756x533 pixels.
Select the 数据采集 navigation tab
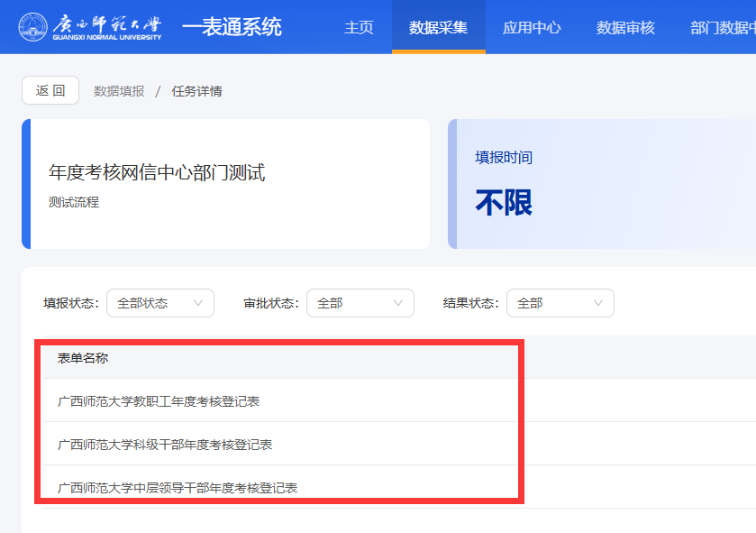tap(438, 27)
